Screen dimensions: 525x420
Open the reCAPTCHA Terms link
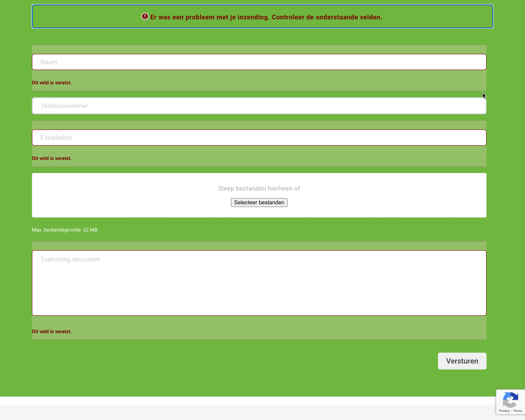(x=518, y=411)
